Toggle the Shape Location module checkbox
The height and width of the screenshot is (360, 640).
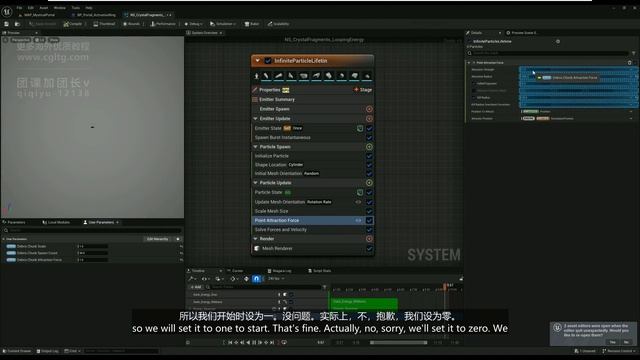tap(369, 165)
